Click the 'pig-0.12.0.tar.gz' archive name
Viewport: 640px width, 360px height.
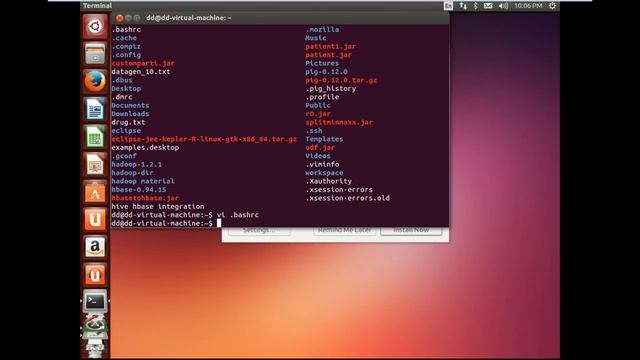click(x=341, y=80)
